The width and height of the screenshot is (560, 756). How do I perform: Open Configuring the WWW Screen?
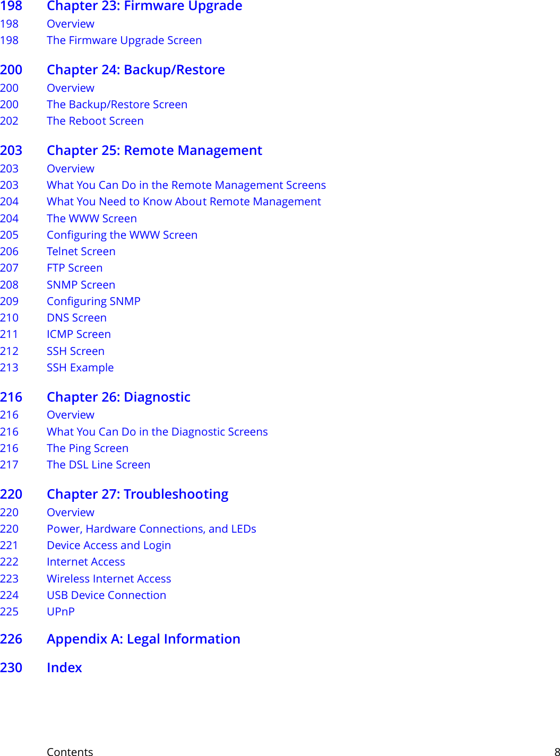click(122, 235)
